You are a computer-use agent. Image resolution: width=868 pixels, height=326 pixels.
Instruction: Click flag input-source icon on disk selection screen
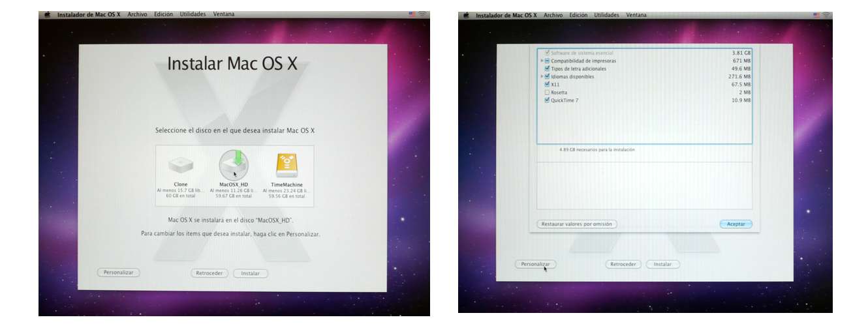(x=412, y=14)
